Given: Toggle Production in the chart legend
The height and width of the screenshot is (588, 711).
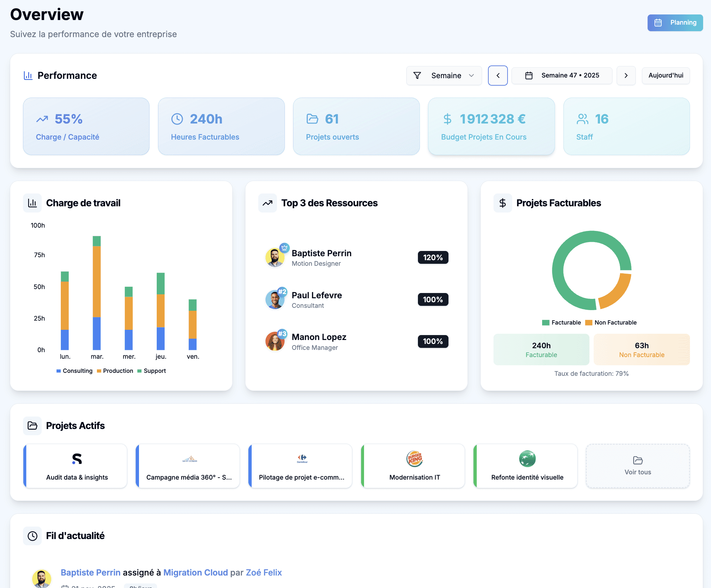Looking at the screenshot, I should click(x=115, y=371).
